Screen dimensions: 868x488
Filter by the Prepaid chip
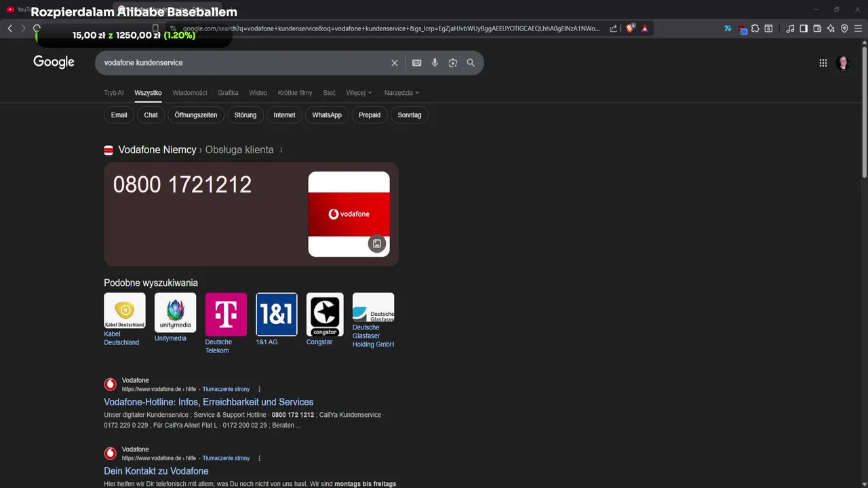(370, 115)
